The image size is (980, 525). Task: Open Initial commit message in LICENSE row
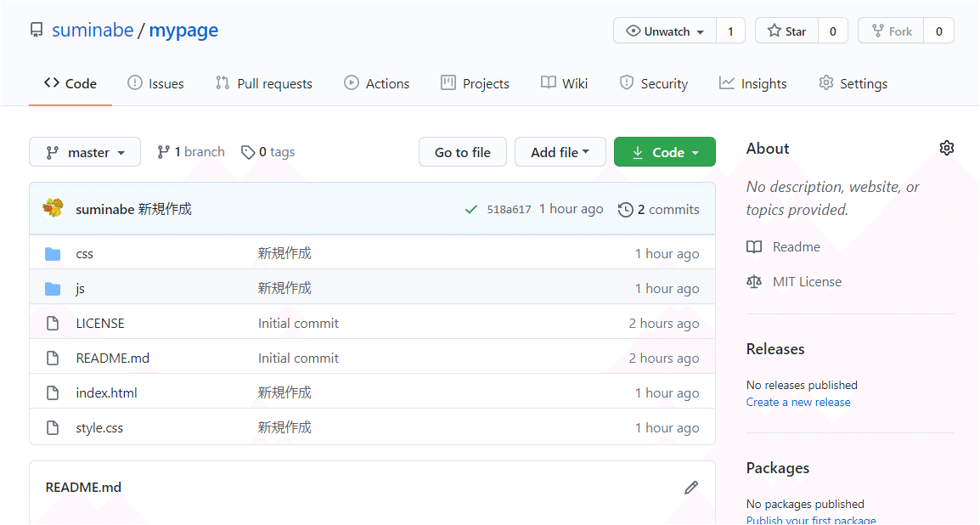coord(298,323)
